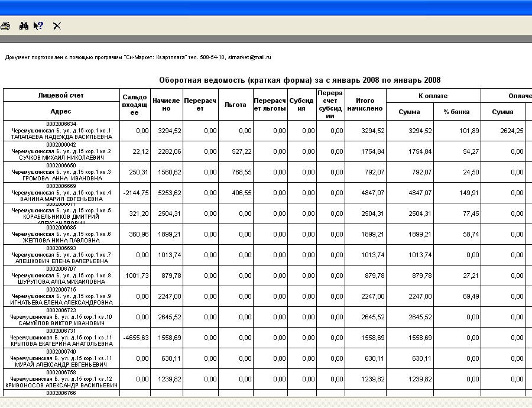Click the benefit amount 406,55
Image resolution: width=532 pixels, height=408 pixels.
[242, 193]
